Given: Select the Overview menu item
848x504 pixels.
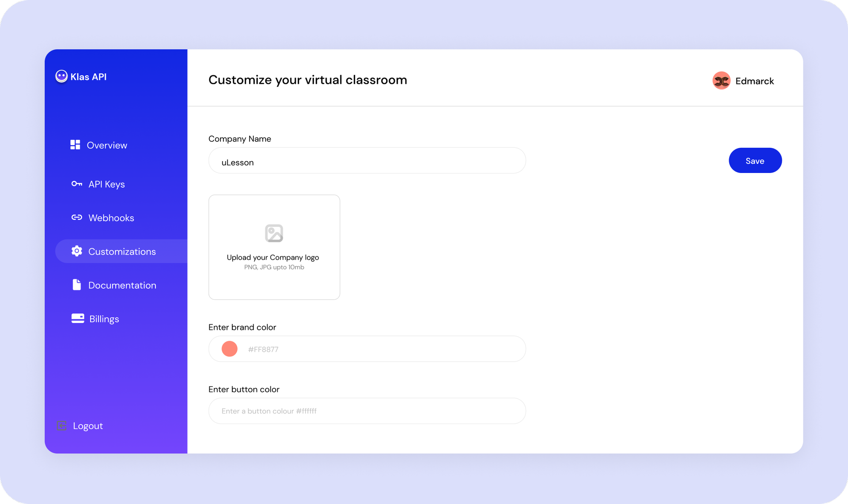Looking at the screenshot, I should [107, 145].
